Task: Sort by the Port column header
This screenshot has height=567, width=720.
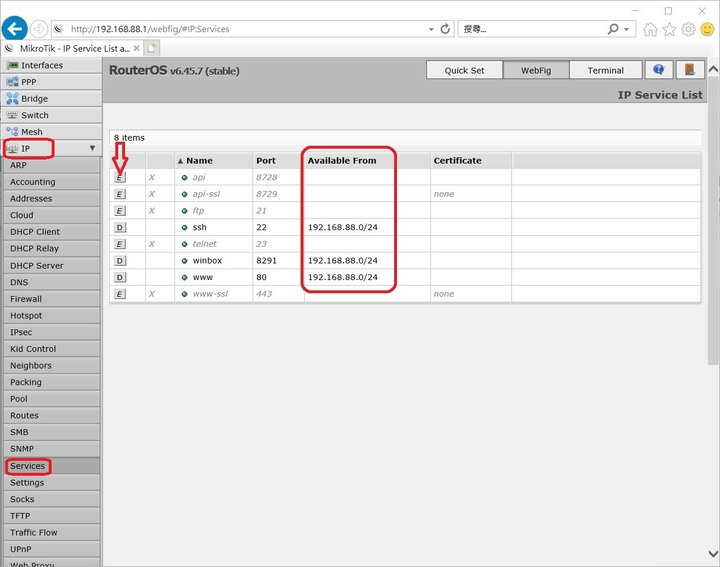Action: tap(278, 161)
